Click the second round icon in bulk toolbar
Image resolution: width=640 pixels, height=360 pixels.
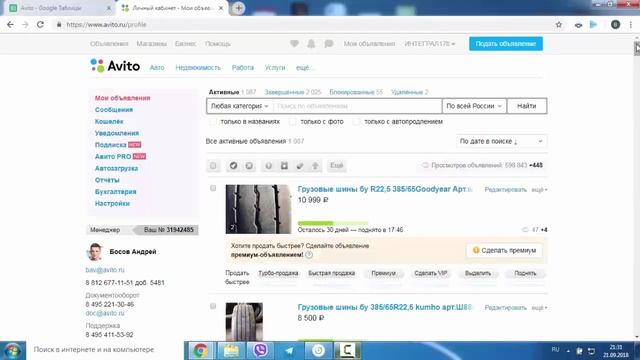(249, 166)
